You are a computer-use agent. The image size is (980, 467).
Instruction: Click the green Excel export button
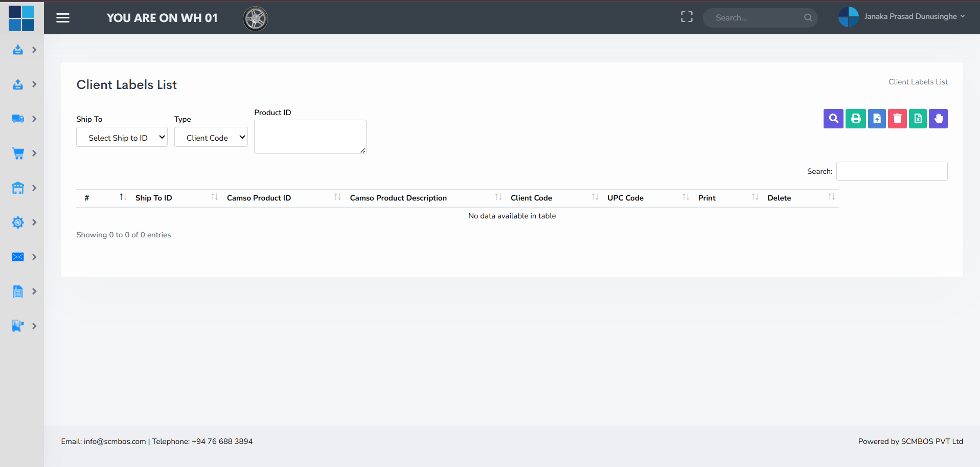click(x=918, y=119)
